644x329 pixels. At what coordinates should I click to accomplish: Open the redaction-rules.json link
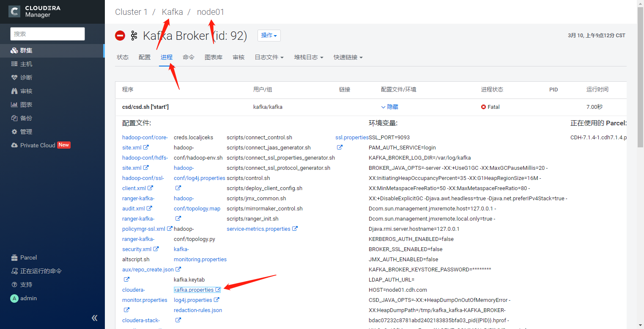[198, 310]
